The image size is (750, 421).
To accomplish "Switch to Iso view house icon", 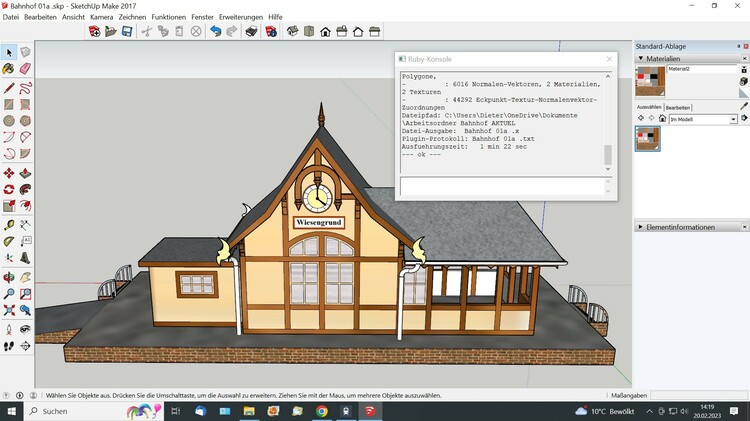I will (293, 31).
